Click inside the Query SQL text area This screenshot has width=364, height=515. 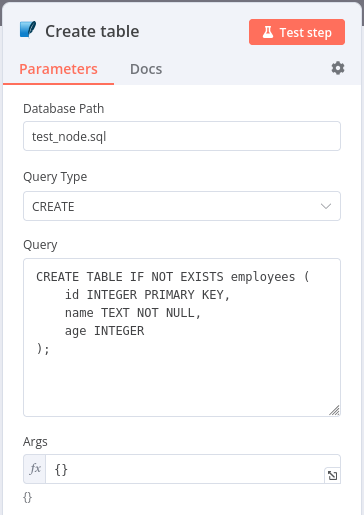point(182,337)
